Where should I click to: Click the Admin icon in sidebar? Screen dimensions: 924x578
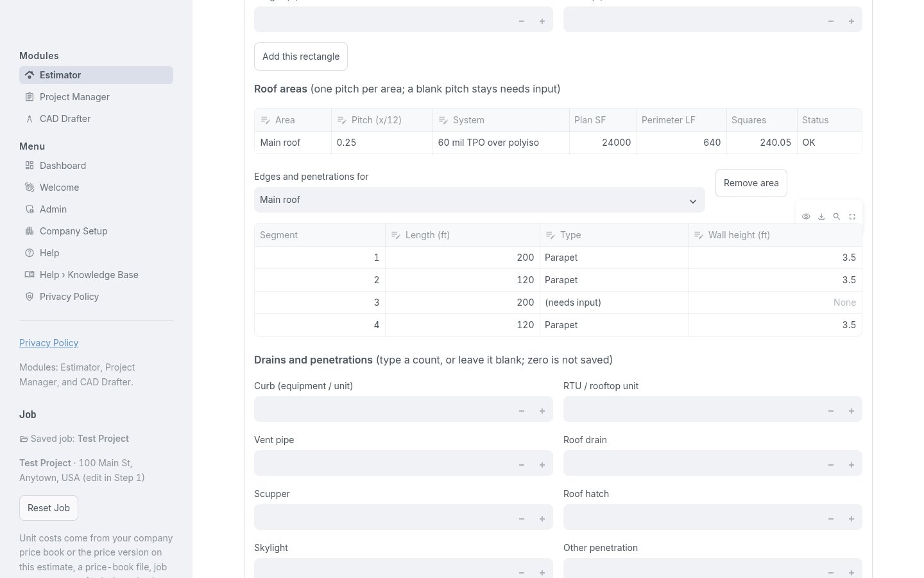[30, 209]
